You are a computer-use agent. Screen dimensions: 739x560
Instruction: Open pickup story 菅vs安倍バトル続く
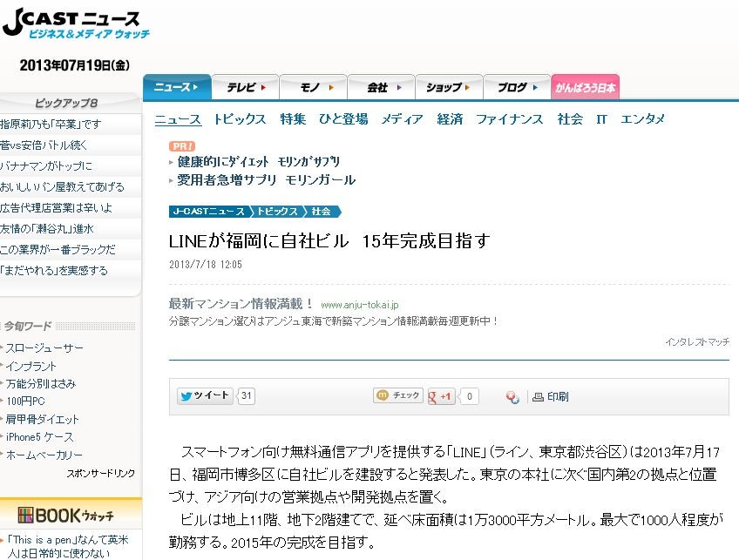[x=44, y=145]
